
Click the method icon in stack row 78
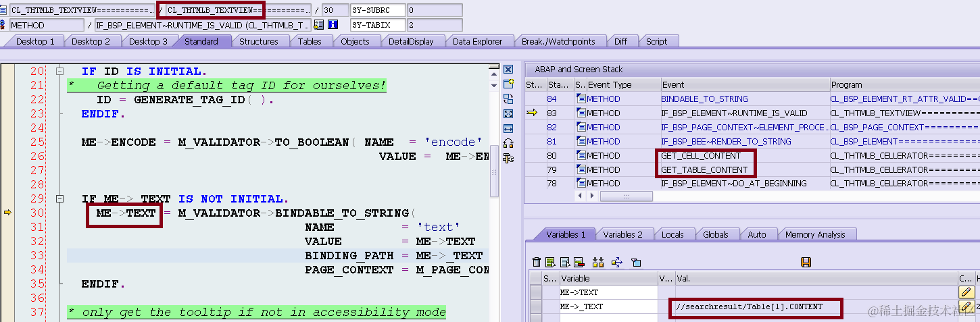click(x=581, y=183)
